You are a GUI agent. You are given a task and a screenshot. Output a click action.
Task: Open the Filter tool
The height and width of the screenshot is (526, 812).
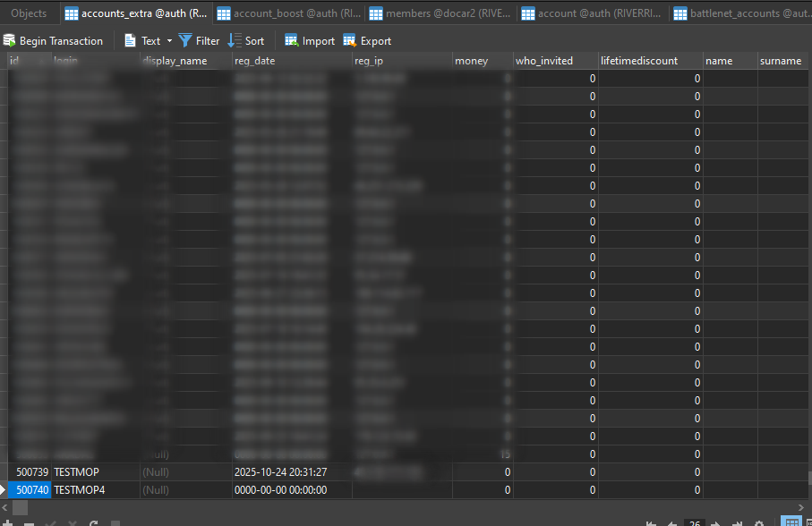[x=200, y=41]
